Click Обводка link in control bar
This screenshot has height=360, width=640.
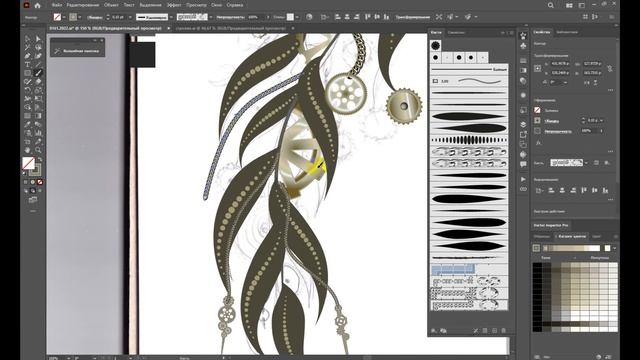pos(95,17)
